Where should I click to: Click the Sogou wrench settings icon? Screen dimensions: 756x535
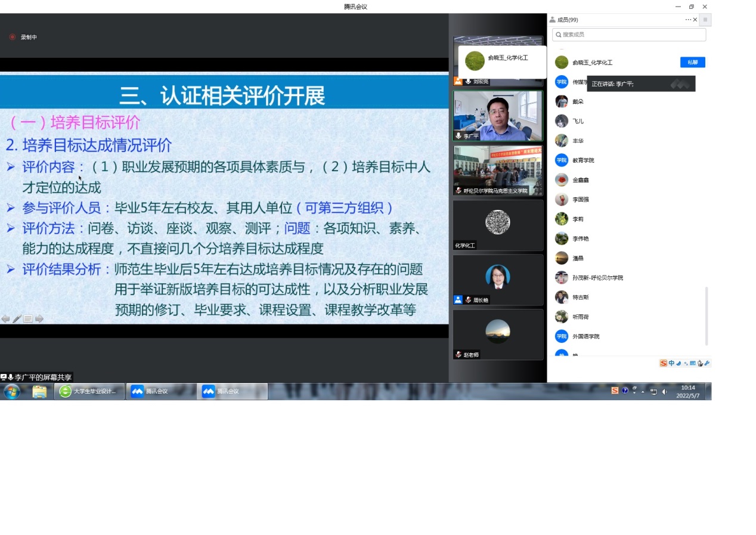[x=707, y=363]
